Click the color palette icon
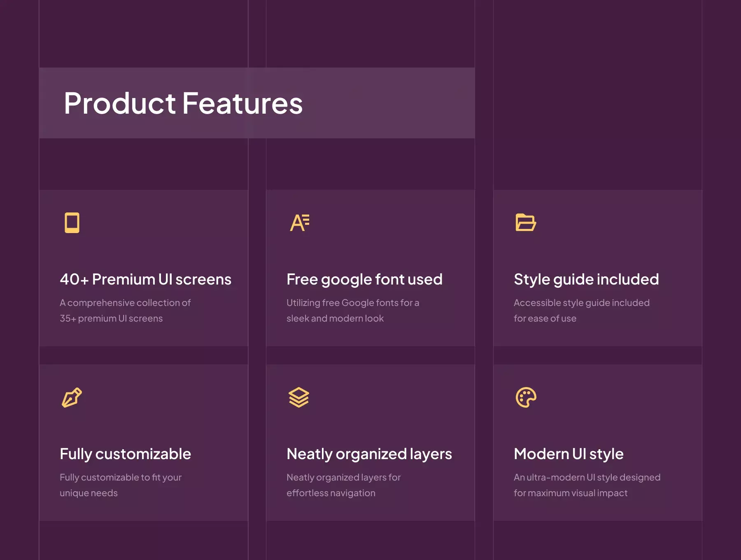This screenshot has height=560, width=741. tap(526, 397)
